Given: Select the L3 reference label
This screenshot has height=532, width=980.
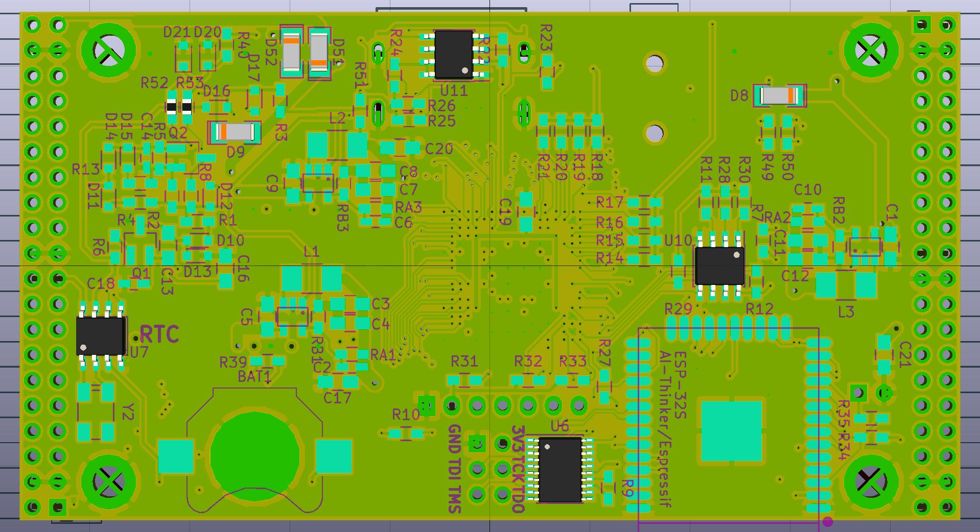Looking at the screenshot, I should [x=846, y=311].
